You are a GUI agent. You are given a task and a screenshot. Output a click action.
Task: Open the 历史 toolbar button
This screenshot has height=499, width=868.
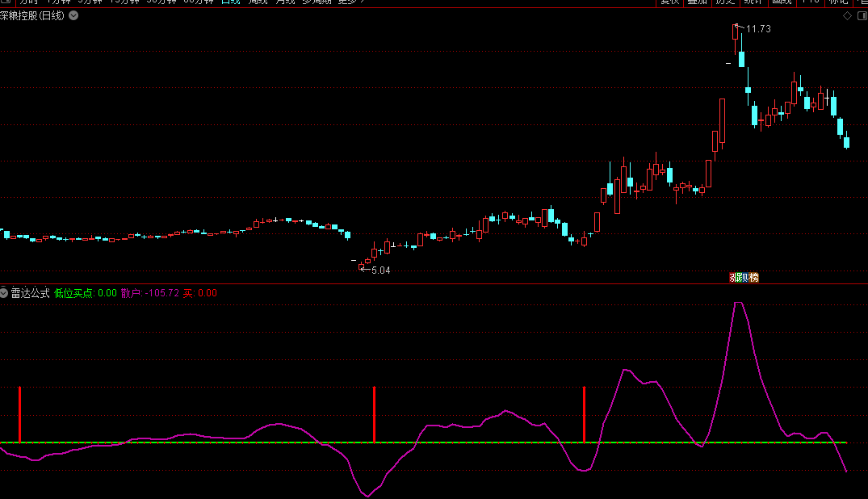pos(725,2)
